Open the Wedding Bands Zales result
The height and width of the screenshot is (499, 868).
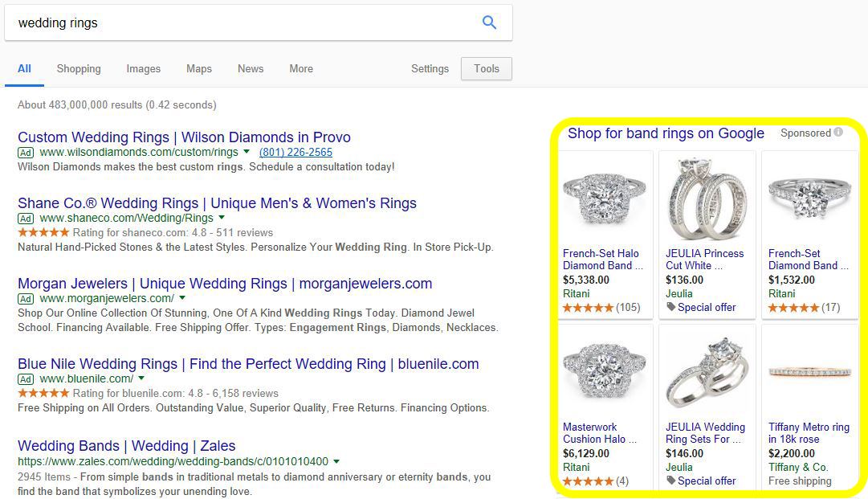pyautogui.click(x=126, y=446)
